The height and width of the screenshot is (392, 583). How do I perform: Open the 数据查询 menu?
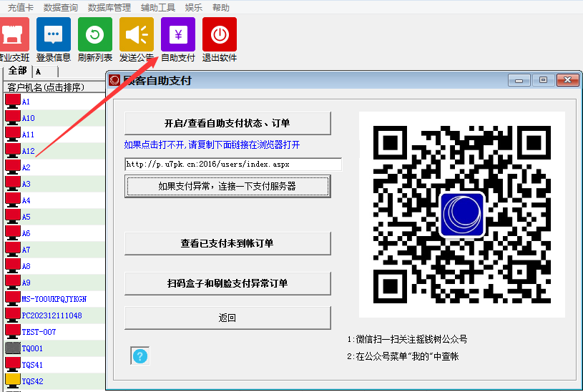point(61,7)
